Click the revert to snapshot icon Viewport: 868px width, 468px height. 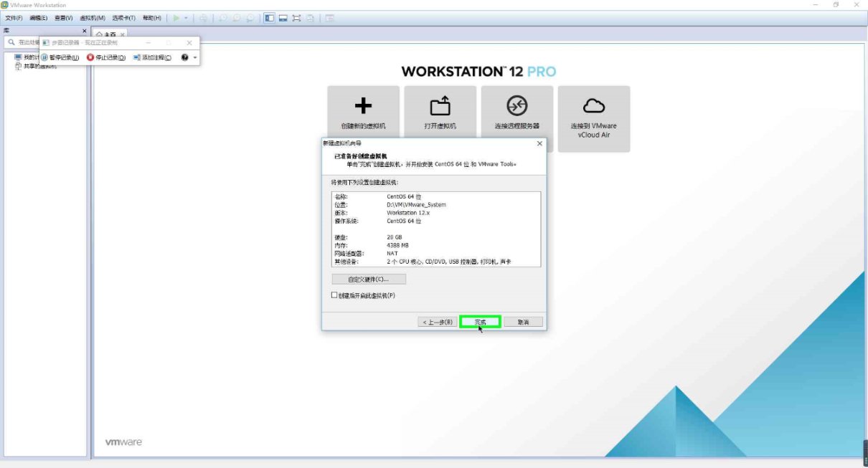pos(237,17)
